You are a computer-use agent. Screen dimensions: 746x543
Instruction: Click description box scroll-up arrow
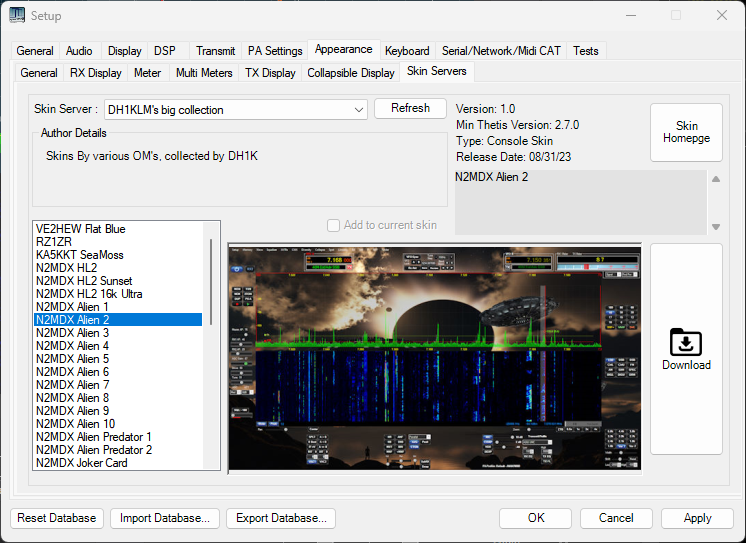tap(716, 179)
